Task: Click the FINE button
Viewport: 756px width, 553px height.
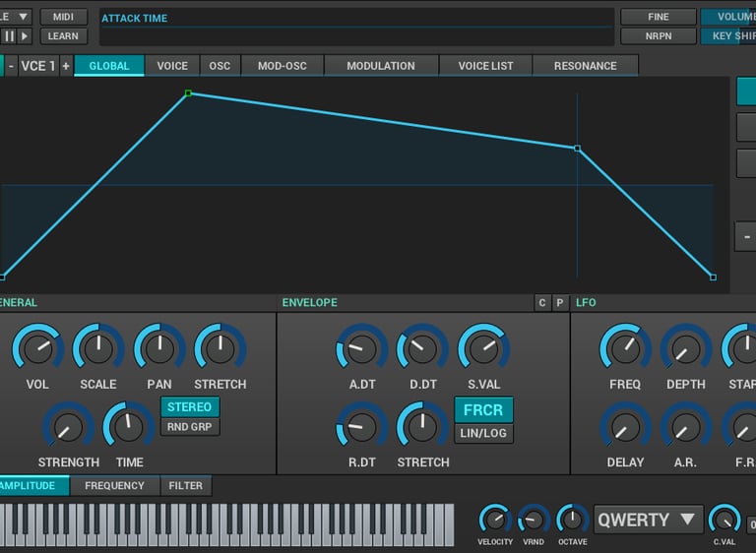Action: point(659,17)
